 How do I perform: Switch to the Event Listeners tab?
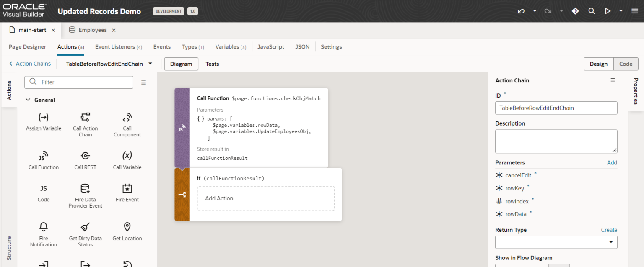tap(118, 47)
